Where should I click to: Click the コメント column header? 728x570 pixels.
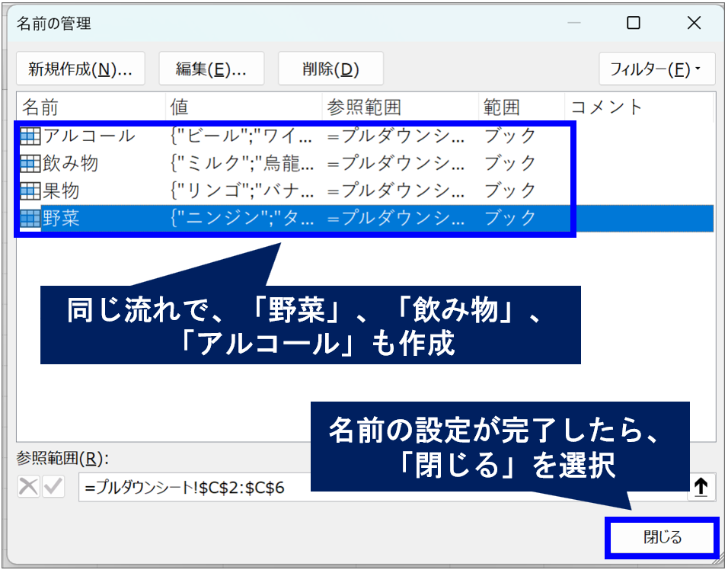point(638,107)
